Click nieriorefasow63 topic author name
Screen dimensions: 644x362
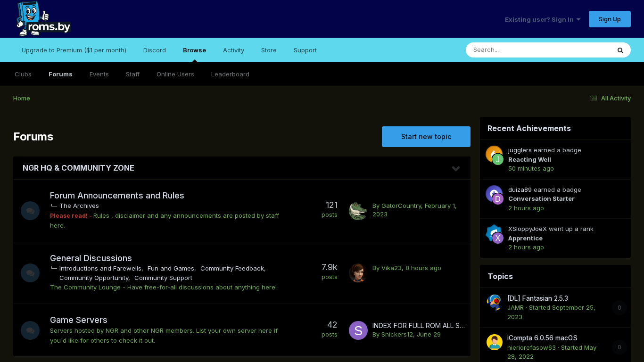(531, 347)
